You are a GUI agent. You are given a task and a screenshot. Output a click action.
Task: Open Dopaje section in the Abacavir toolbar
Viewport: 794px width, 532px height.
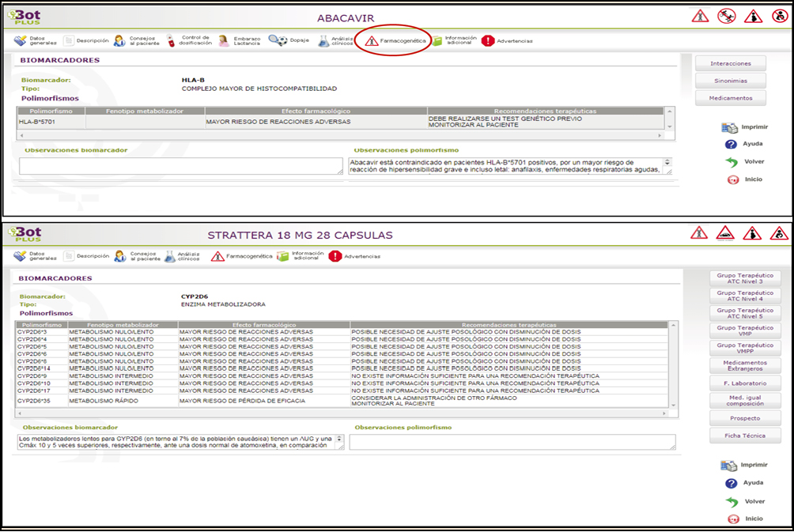pos(278,40)
